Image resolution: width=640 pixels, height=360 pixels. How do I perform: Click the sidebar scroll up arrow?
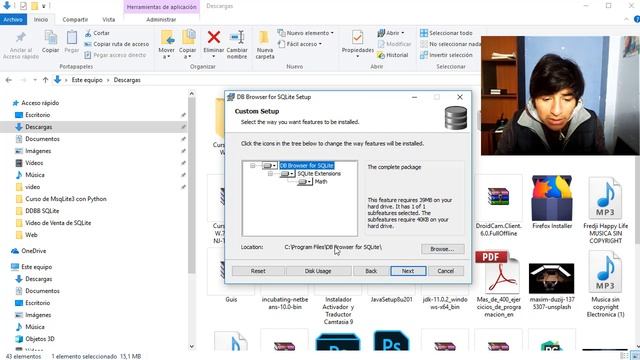tap(191, 94)
